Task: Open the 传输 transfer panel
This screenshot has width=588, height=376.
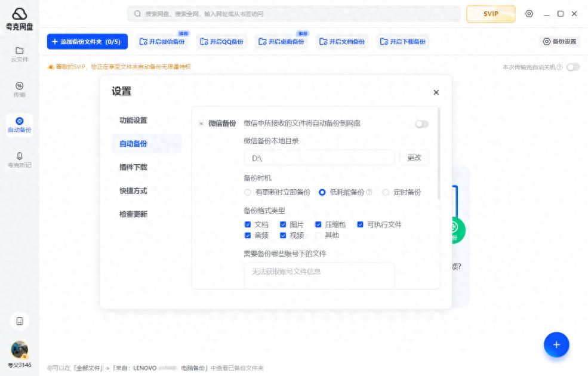Action: point(19,89)
